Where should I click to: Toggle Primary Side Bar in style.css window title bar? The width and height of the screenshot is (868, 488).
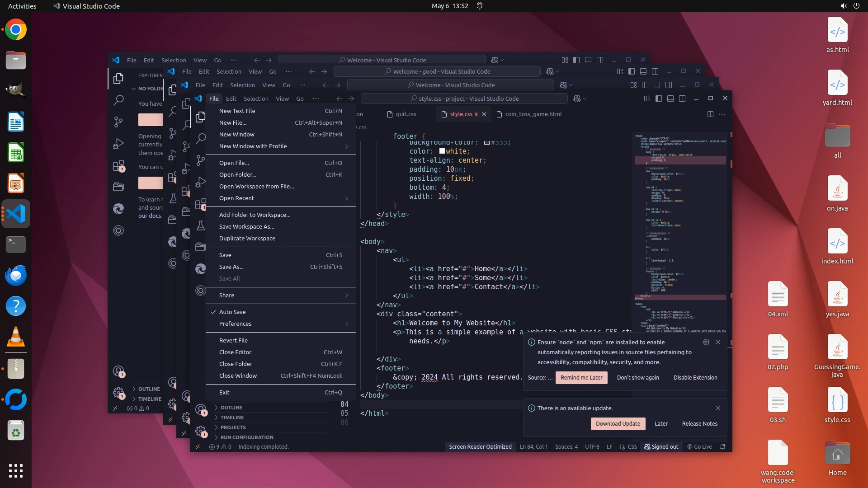coord(659,99)
